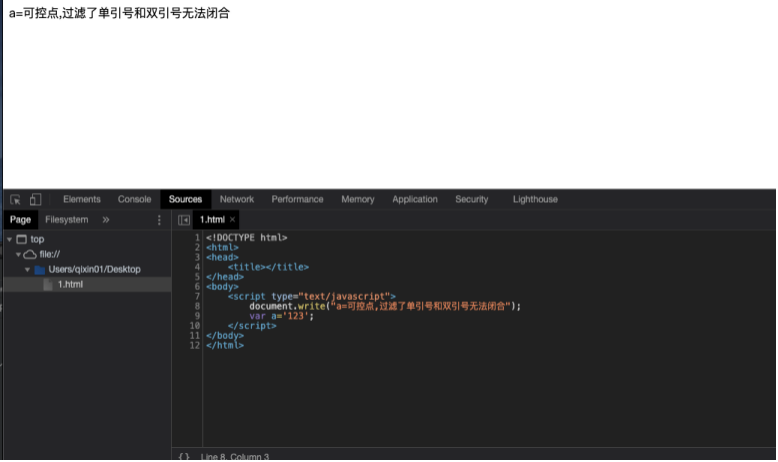Screen dimensions: 778x462
Task: Click the <title></title> code line
Action: coord(268,267)
